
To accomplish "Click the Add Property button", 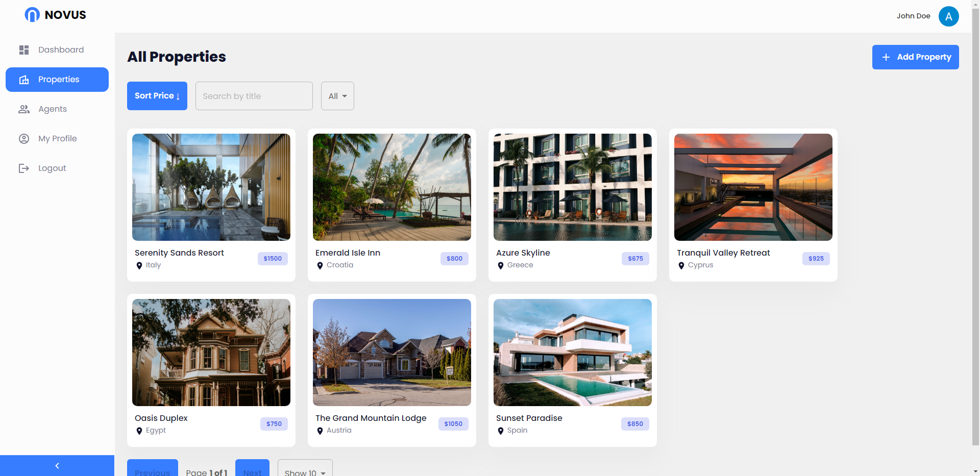I will tap(915, 57).
